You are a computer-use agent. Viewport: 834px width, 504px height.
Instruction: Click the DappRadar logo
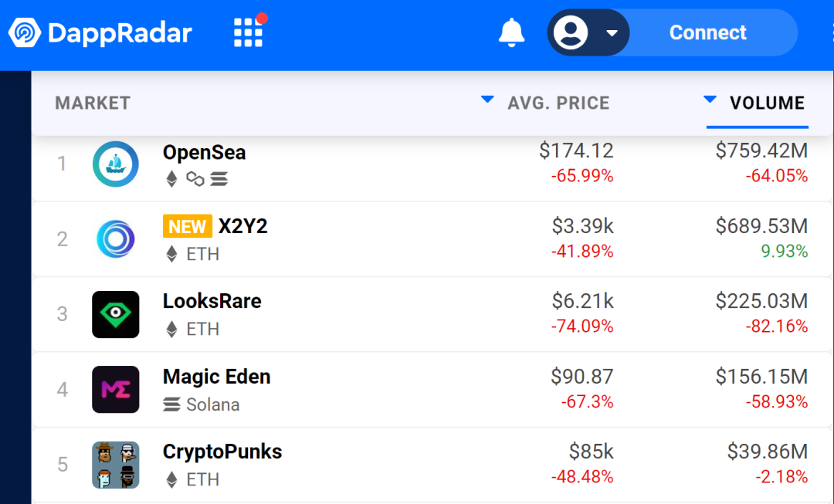click(x=100, y=32)
